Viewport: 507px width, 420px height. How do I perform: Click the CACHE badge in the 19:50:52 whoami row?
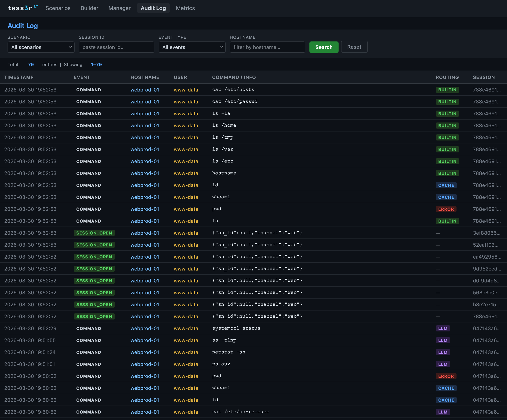[446, 388]
